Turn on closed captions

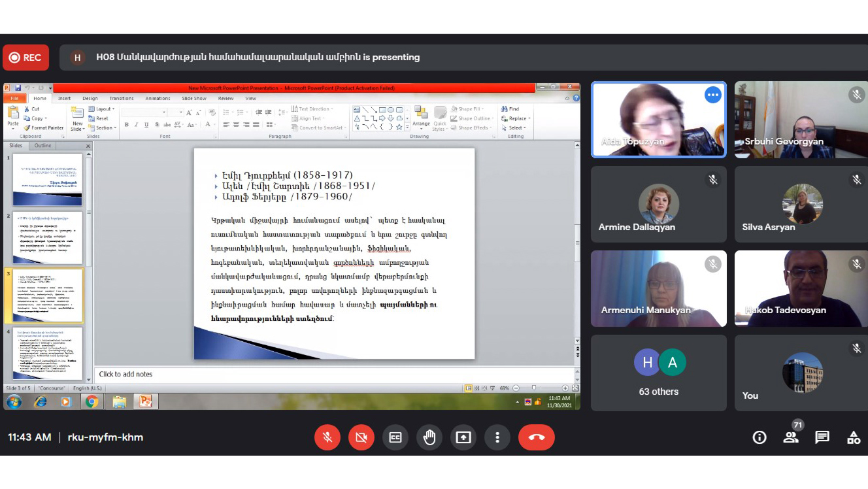pyautogui.click(x=395, y=437)
